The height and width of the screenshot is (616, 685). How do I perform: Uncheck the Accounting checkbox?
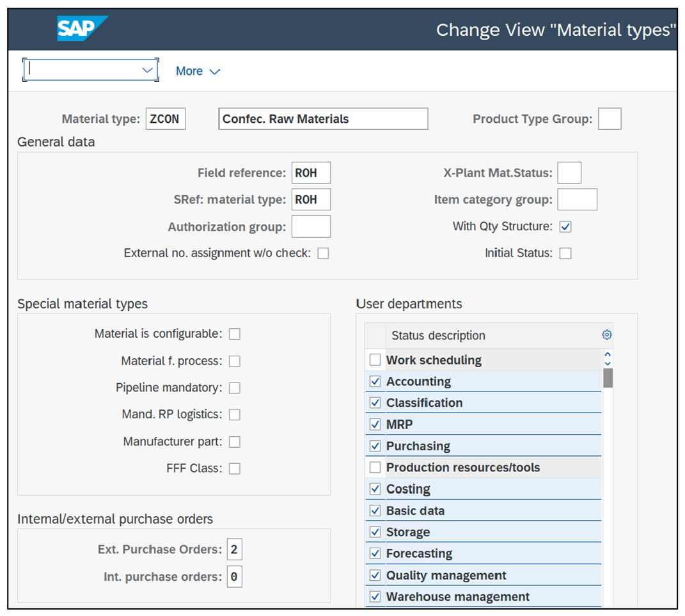pyautogui.click(x=375, y=381)
